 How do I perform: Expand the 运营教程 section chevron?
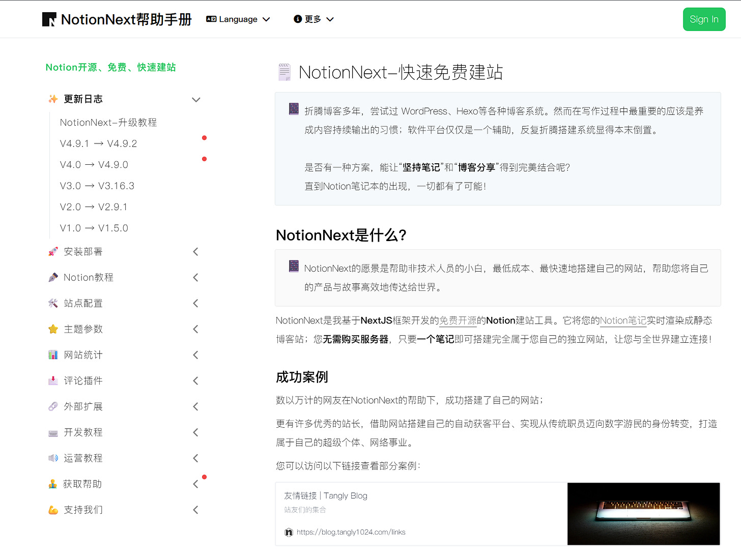tap(196, 458)
